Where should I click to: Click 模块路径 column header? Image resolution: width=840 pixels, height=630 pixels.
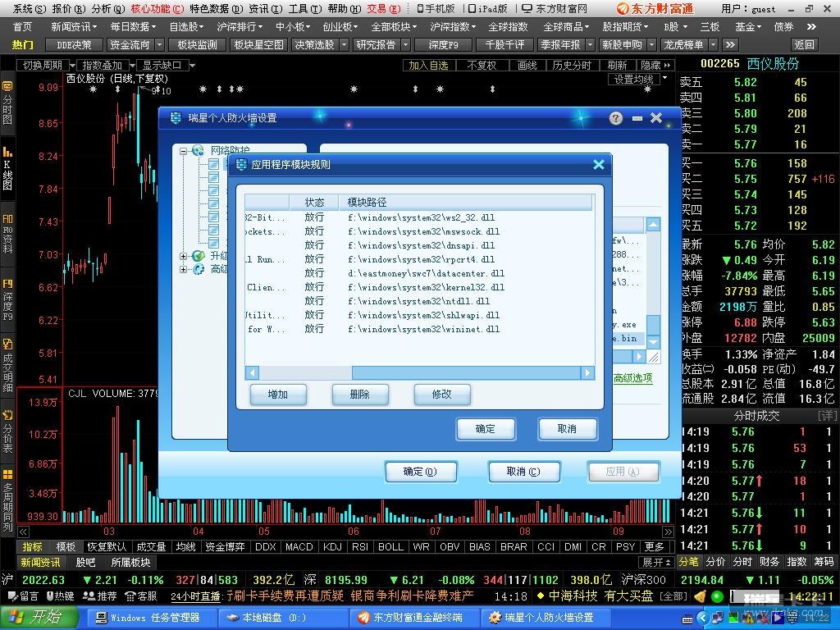pyautogui.click(x=466, y=202)
